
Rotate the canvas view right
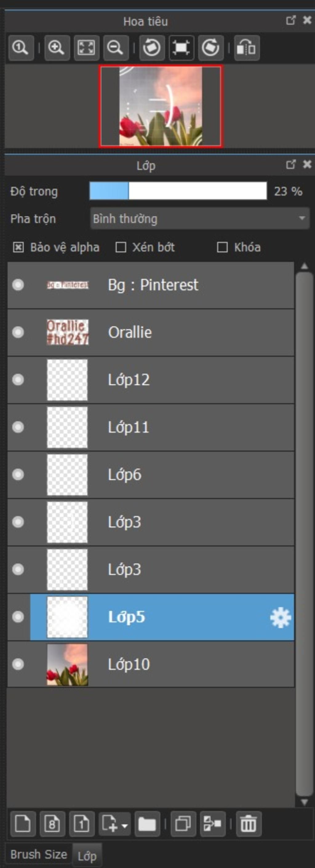click(x=210, y=47)
